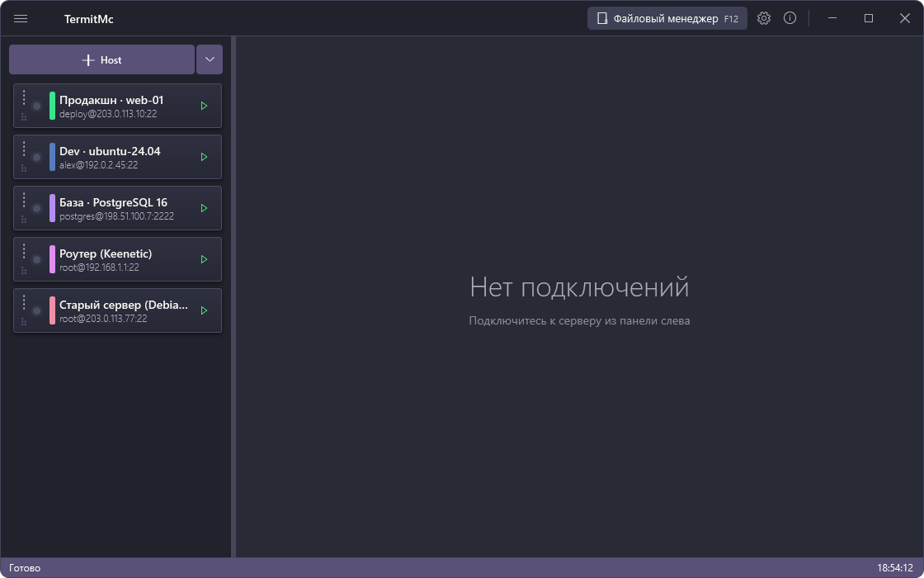
Task: Open the vertical dots menu on Роутер (Keenetic)
Action: tap(24, 251)
